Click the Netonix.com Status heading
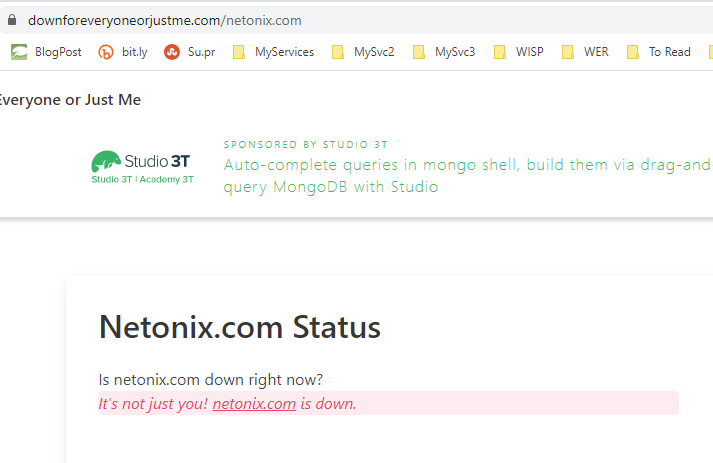 click(240, 327)
